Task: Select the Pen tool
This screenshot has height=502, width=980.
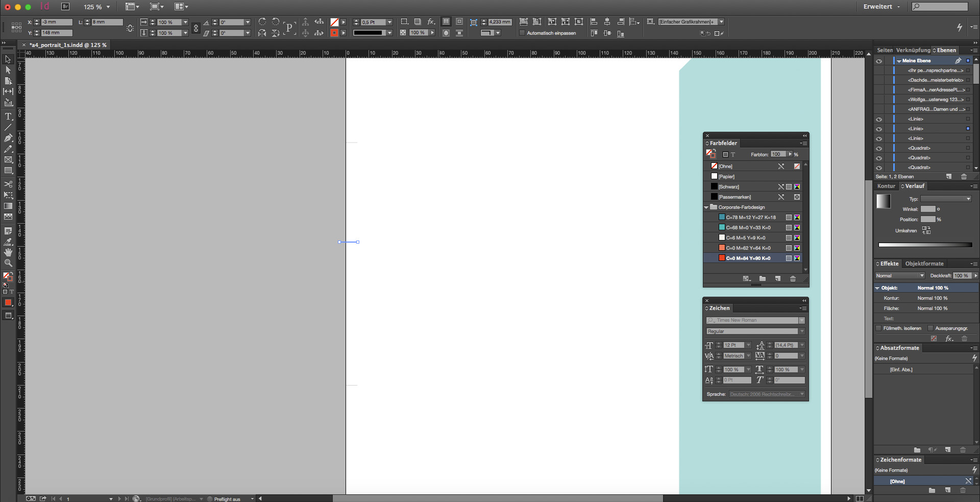Action: [x=8, y=138]
